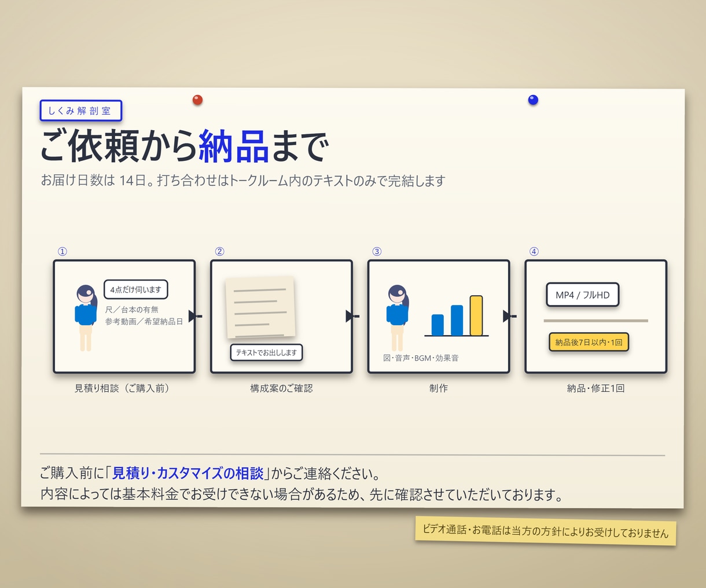Click the text 尺／台本の有無
The image size is (706, 588).
(132, 310)
